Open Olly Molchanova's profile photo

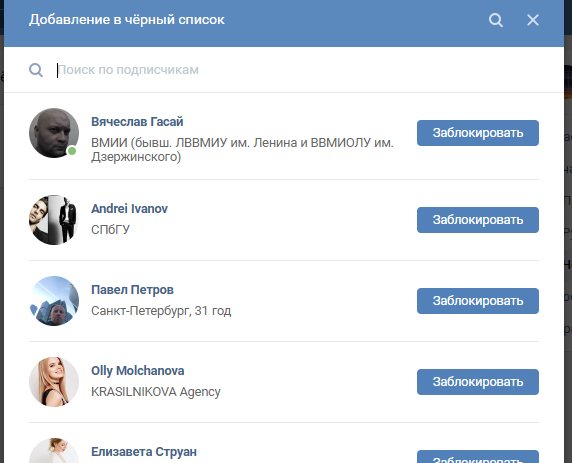(54, 382)
